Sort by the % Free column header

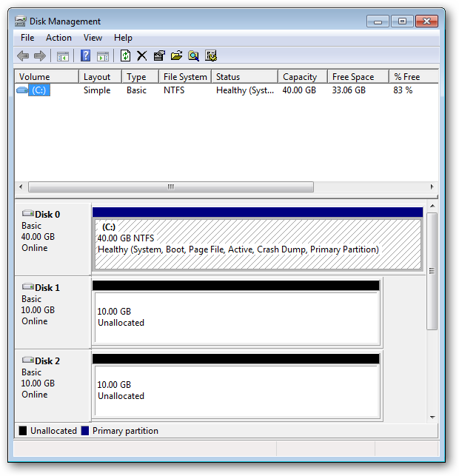pyautogui.click(x=414, y=77)
